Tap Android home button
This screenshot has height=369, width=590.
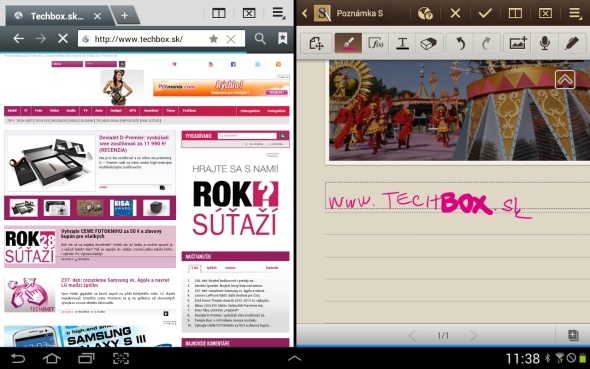tap(52, 358)
